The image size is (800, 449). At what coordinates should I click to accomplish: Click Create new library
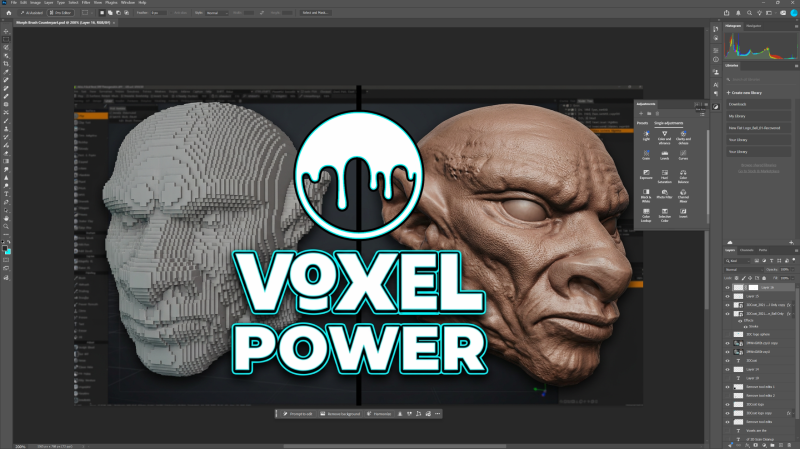click(745, 93)
